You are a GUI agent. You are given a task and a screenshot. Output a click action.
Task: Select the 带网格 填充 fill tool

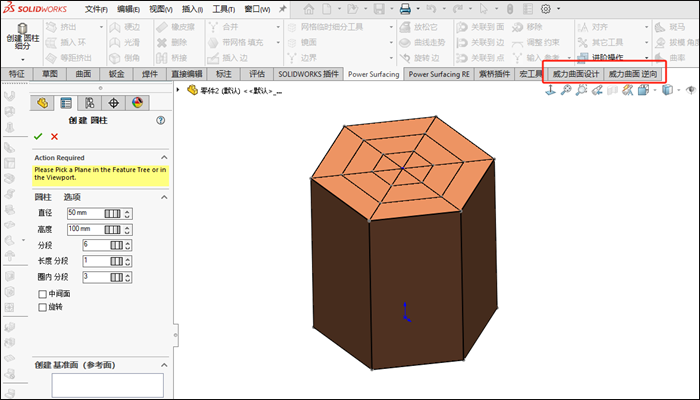click(x=236, y=43)
